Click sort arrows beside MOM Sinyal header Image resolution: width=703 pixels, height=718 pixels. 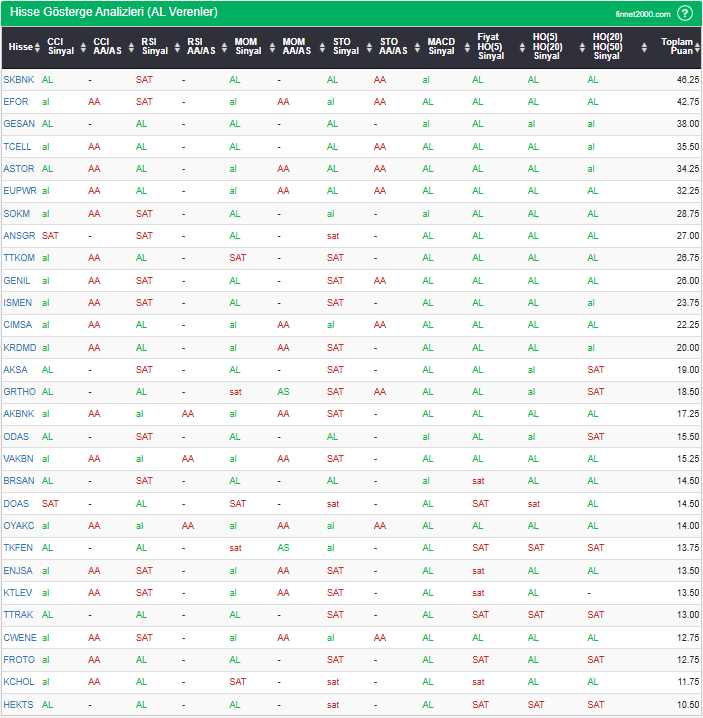click(x=274, y=47)
